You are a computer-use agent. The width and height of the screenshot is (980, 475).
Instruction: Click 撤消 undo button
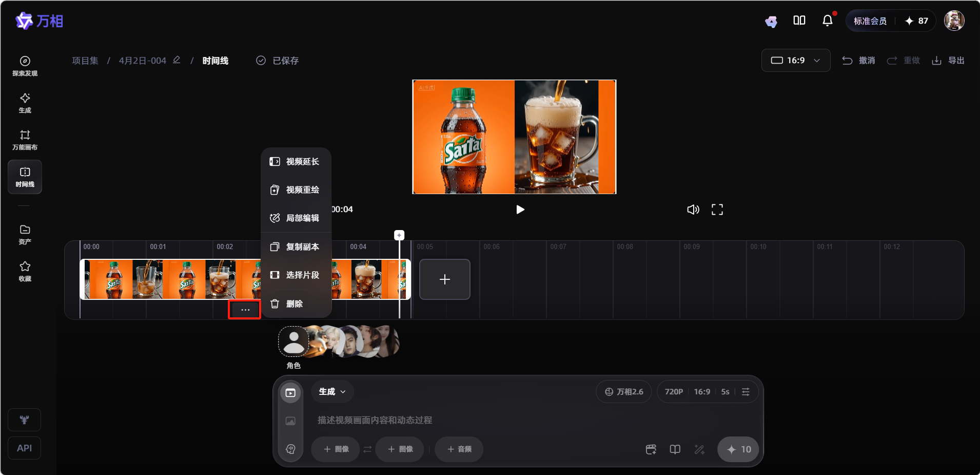(x=858, y=61)
